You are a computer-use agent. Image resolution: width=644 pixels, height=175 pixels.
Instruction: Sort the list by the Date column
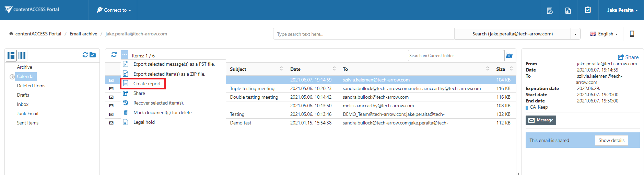pos(295,69)
